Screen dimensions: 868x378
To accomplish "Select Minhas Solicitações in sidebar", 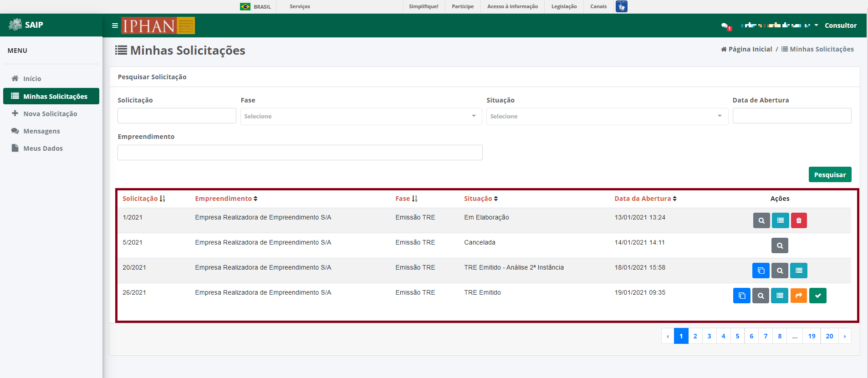I will (x=51, y=96).
